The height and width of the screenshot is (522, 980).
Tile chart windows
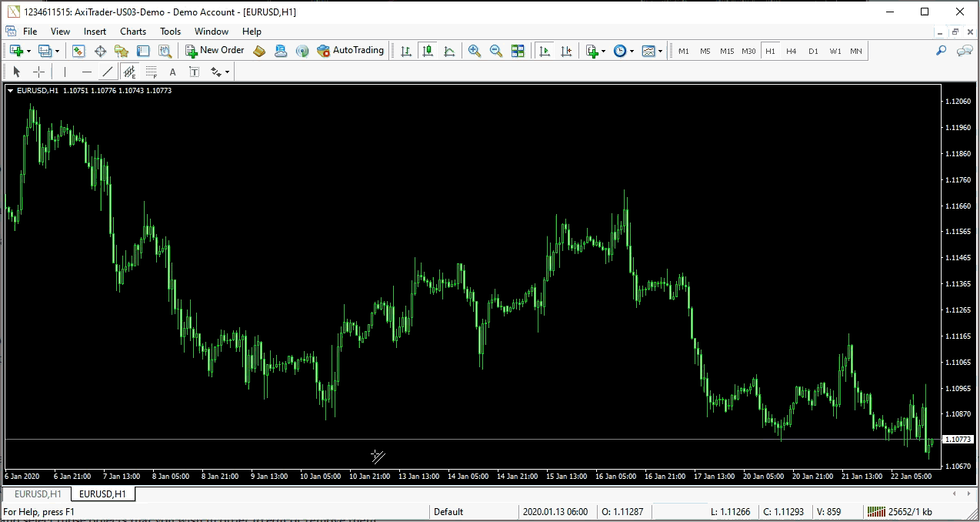coord(518,51)
